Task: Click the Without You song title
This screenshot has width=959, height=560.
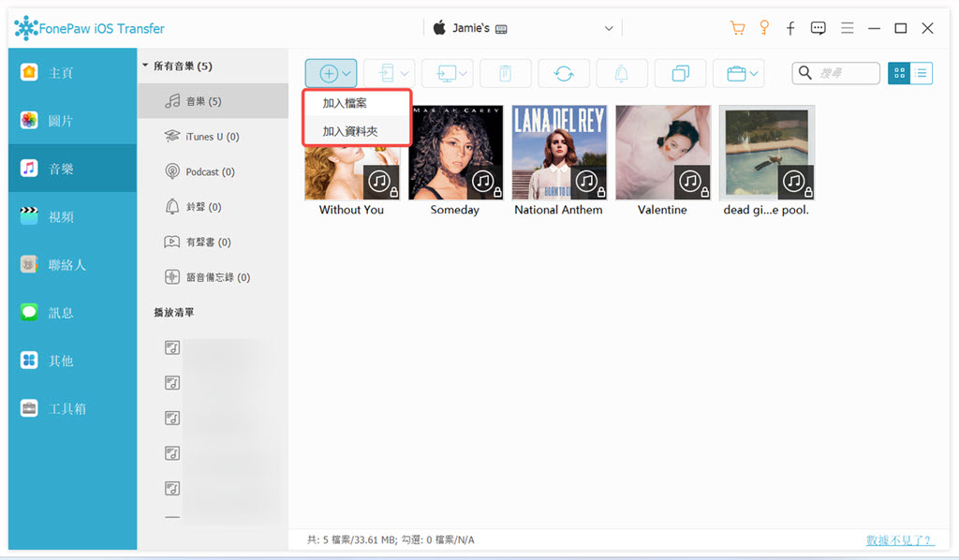Action: point(351,210)
